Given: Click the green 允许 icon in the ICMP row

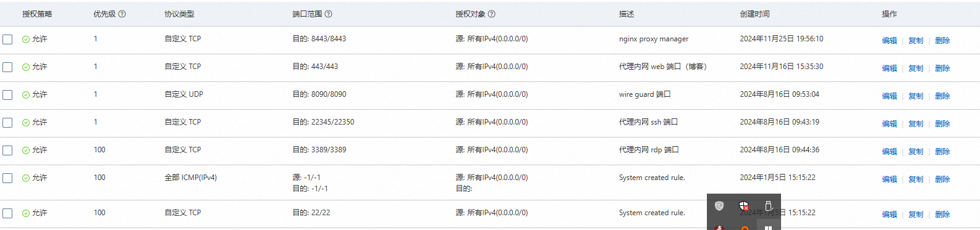Looking at the screenshot, I should tap(26, 178).
